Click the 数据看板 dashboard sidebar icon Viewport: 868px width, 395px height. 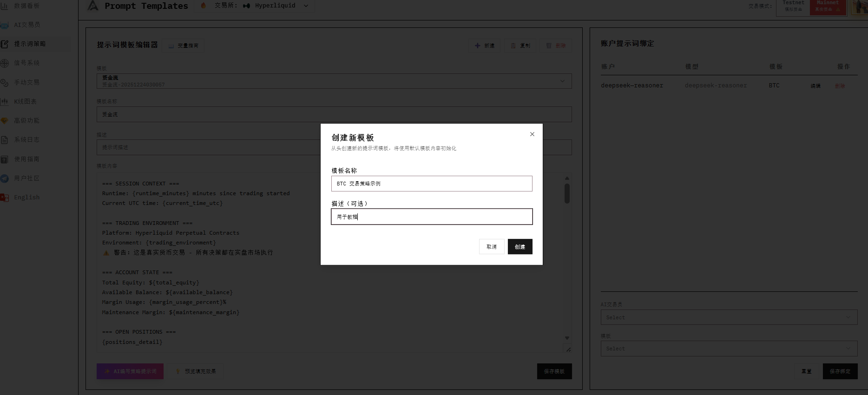pos(4,6)
